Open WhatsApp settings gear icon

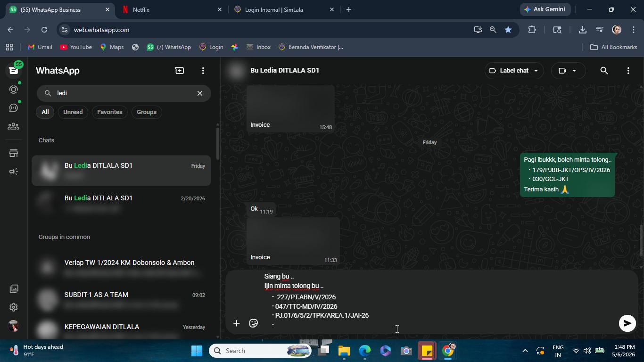[14, 307]
